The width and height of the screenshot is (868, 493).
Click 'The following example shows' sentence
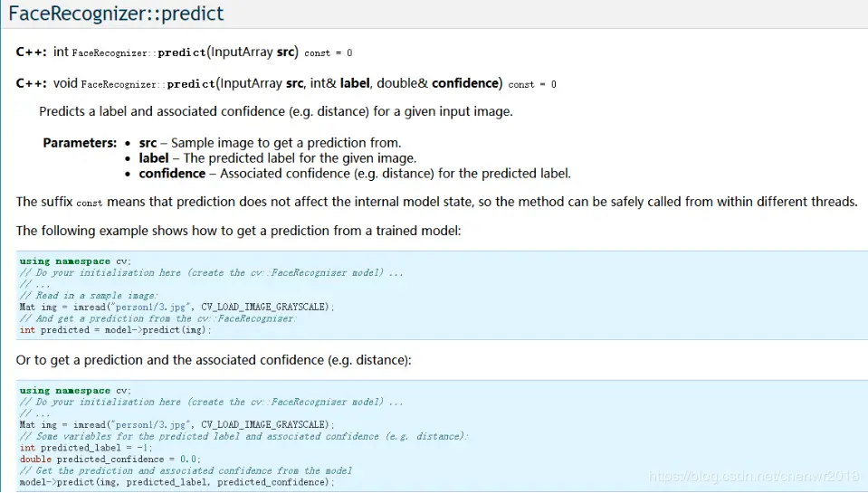tap(238, 231)
